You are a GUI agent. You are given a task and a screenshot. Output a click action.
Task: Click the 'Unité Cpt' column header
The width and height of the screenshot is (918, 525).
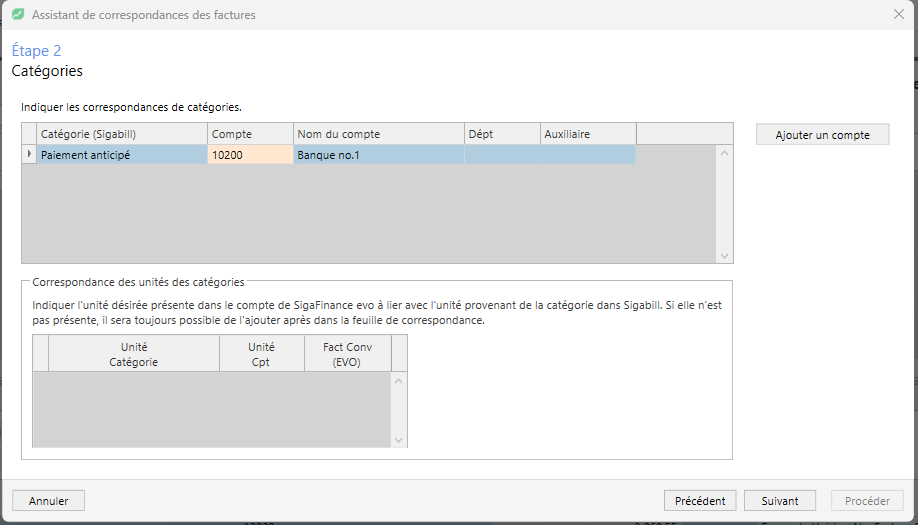pyautogui.click(x=261, y=354)
